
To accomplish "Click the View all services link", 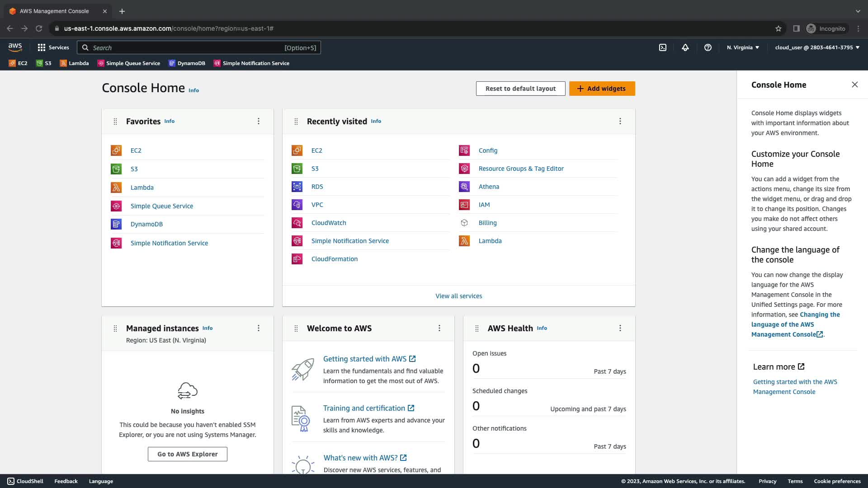I will coord(458,296).
